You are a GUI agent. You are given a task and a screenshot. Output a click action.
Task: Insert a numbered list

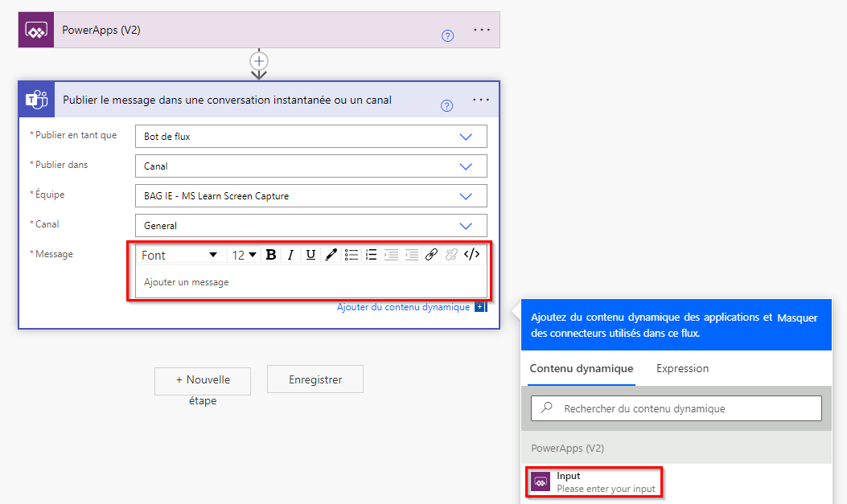point(371,255)
